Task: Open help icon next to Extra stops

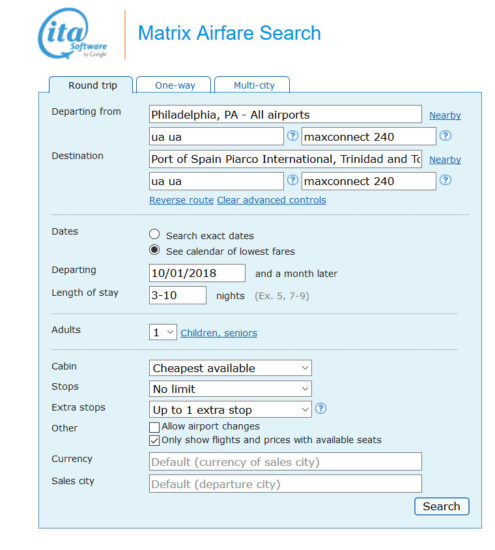Action: (320, 409)
